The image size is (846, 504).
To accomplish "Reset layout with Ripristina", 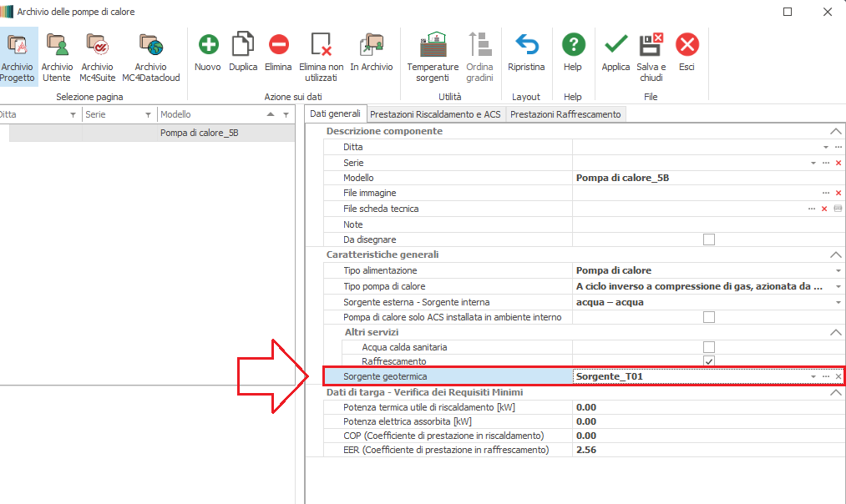I will click(526, 53).
